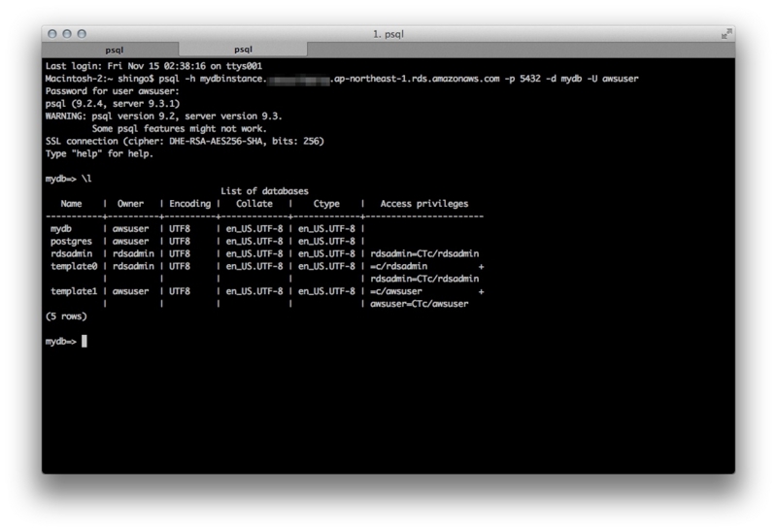Click the '-U awsuser' option in command
The image size is (777, 532).
613,79
